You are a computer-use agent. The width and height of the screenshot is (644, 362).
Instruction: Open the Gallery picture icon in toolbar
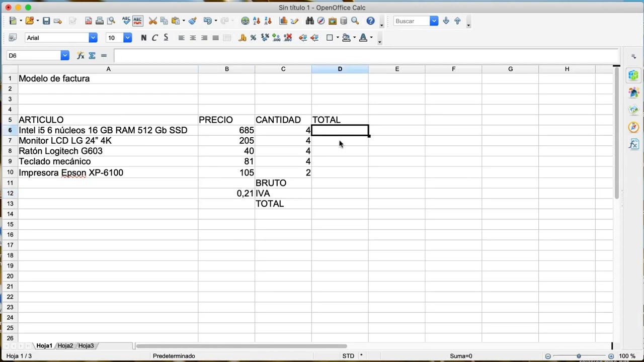pos(333,21)
